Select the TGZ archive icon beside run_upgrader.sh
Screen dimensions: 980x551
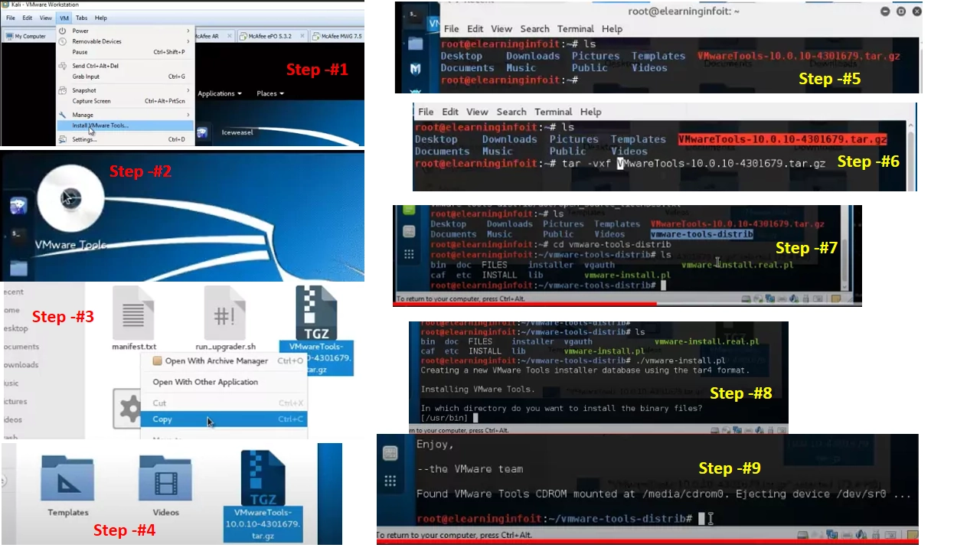316,312
